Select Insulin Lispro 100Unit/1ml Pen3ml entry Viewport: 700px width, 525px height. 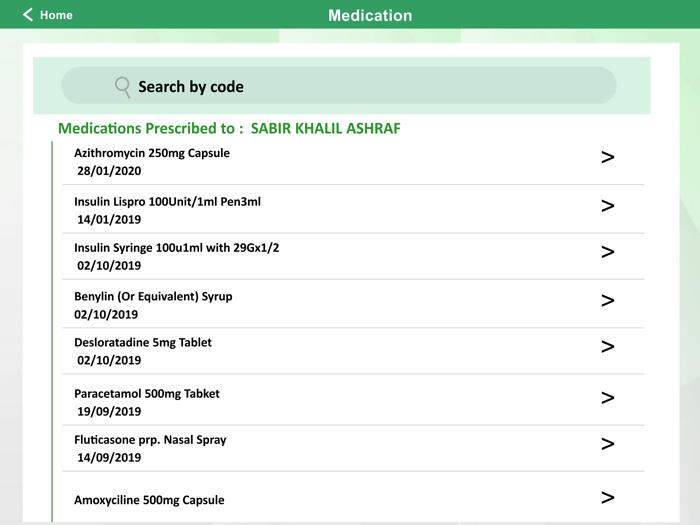(x=353, y=209)
